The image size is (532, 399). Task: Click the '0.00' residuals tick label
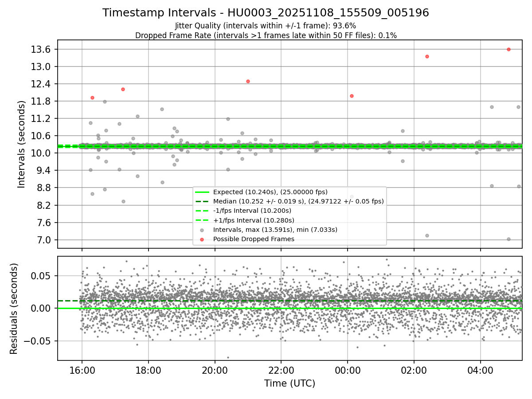click(x=41, y=309)
